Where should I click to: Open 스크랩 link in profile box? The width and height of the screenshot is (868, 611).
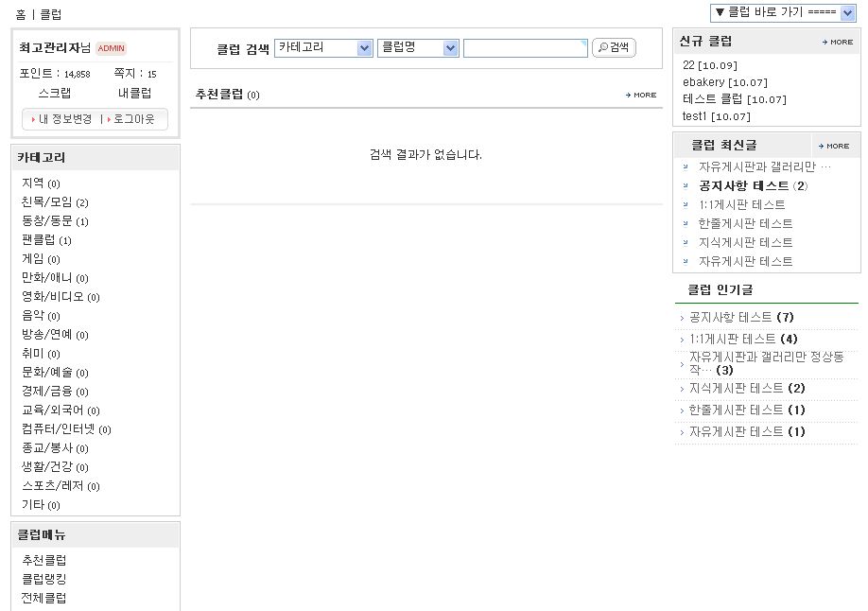[x=54, y=93]
